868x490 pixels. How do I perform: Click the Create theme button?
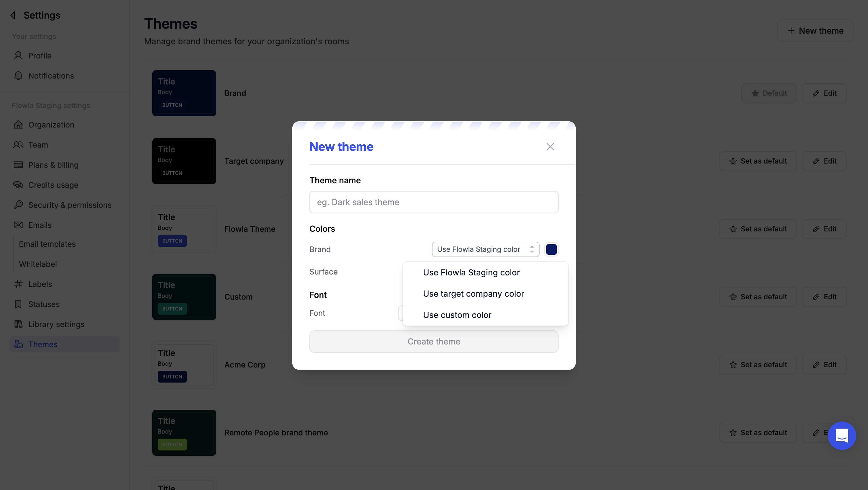pos(434,342)
